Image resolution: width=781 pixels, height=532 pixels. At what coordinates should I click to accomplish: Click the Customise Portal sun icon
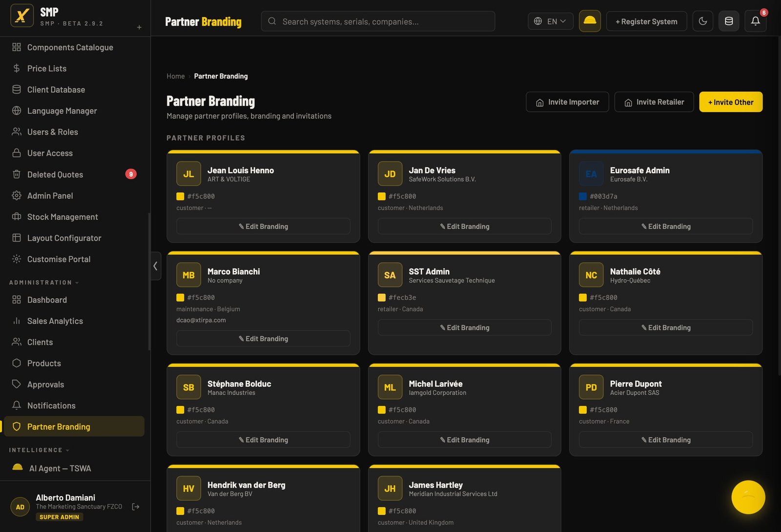(x=17, y=259)
